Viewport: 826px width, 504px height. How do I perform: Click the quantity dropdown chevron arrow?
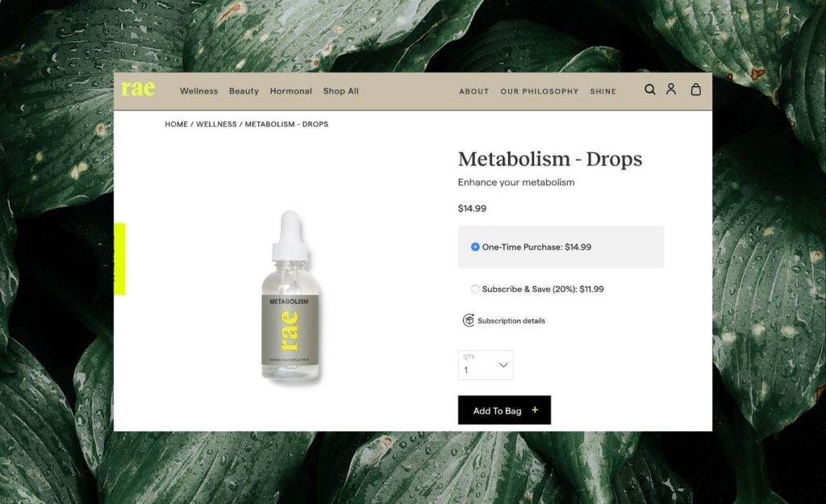pos(503,365)
